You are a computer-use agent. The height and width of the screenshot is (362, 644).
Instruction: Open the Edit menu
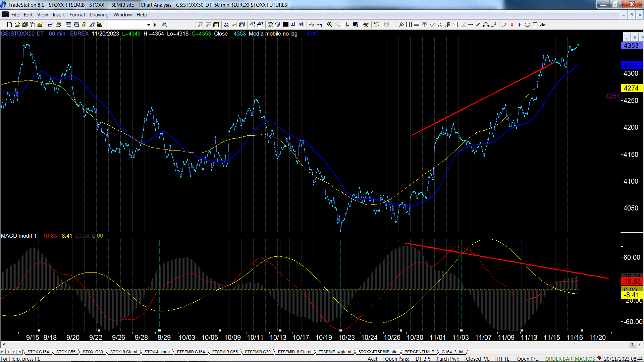tap(28, 15)
